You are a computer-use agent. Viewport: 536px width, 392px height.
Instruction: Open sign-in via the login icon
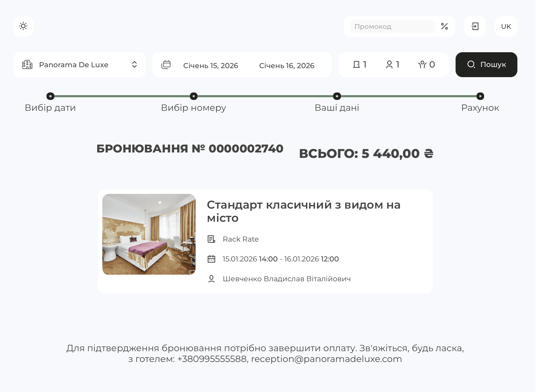[x=475, y=26]
